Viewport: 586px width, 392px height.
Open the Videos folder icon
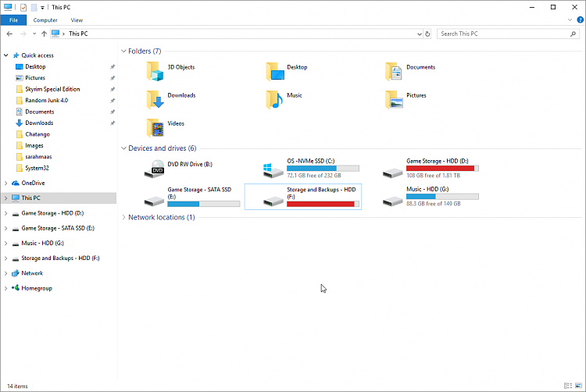point(155,128)
